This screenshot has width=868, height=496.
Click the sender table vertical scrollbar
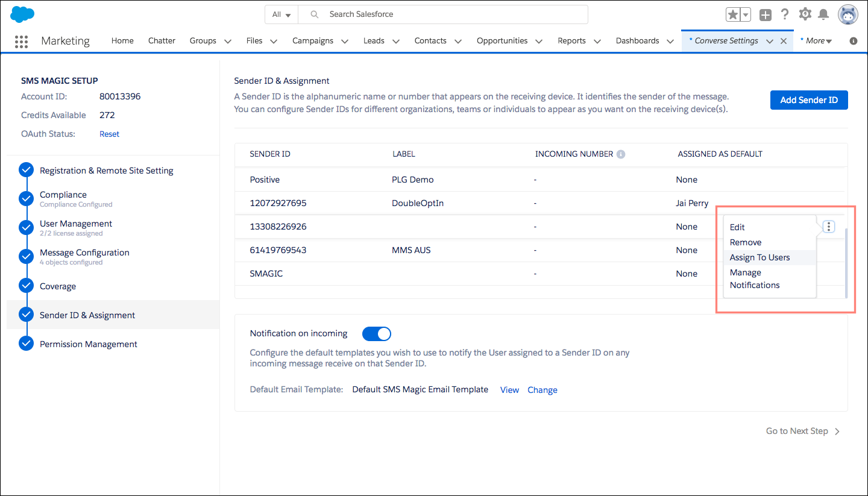846,263
